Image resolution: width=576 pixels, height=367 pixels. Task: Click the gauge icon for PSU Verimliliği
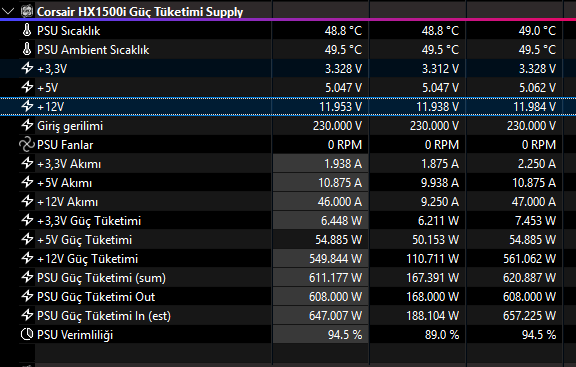(27, 334)
